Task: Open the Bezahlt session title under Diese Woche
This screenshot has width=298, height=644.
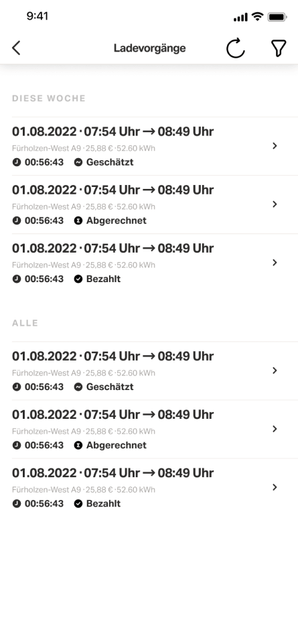Action: click(x=113, y=249)
